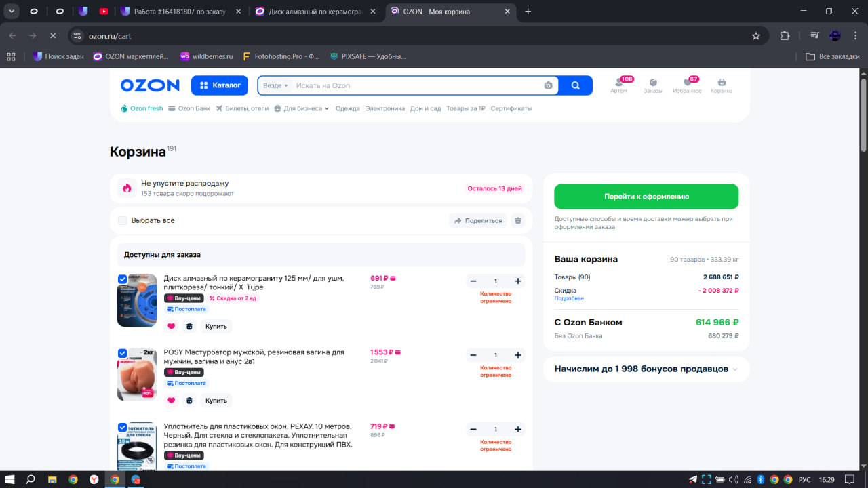The image size is (868, 488).
Task: Uncheck the POSY item checkbox
Action: [x=123, y=353]
